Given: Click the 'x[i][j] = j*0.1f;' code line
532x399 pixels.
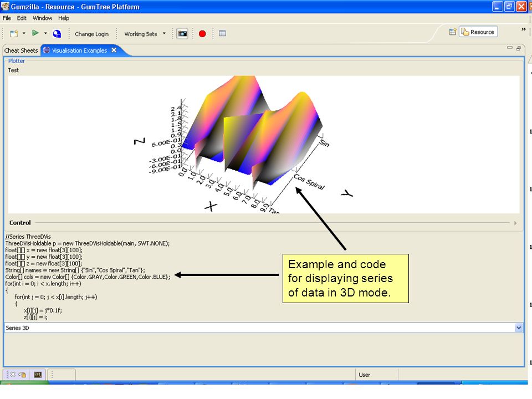Looking at the screenshot, I should (x=43, y=310).
